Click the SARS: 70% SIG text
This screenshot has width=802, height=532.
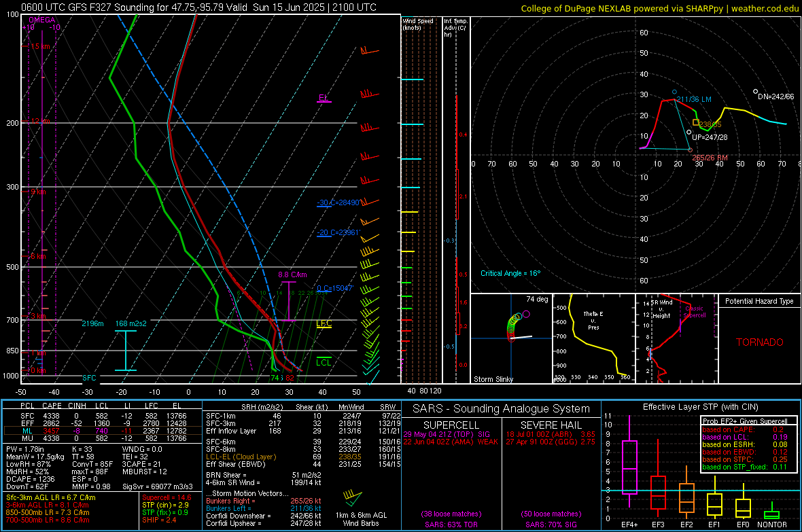coord(551,525)
